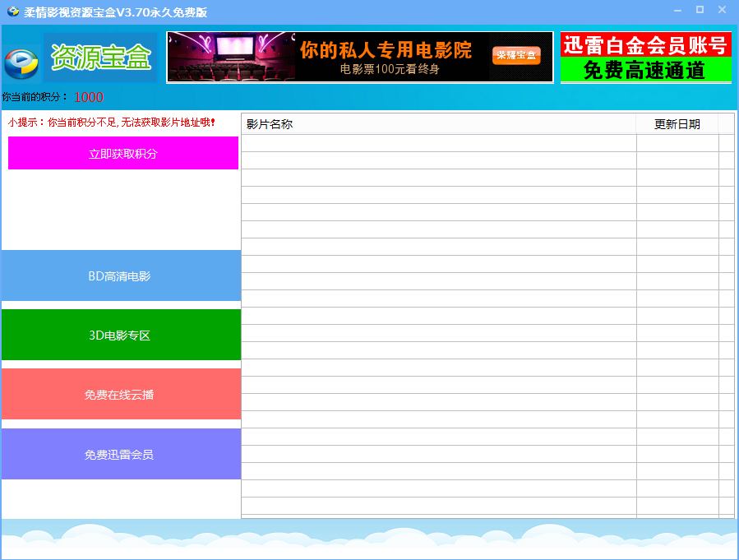Image resolution: width=739 pixels, height=560 pixels.
Task: Click the app icon in the title bar
Action: 12,11
